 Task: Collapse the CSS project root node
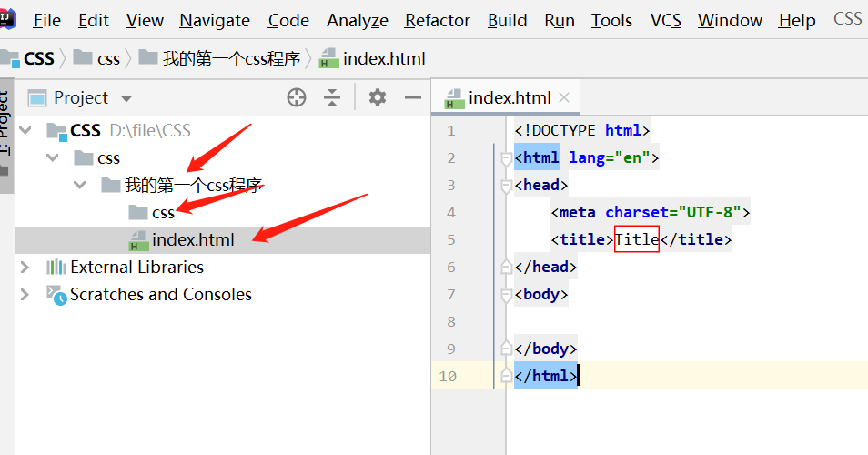click(25, 131)
